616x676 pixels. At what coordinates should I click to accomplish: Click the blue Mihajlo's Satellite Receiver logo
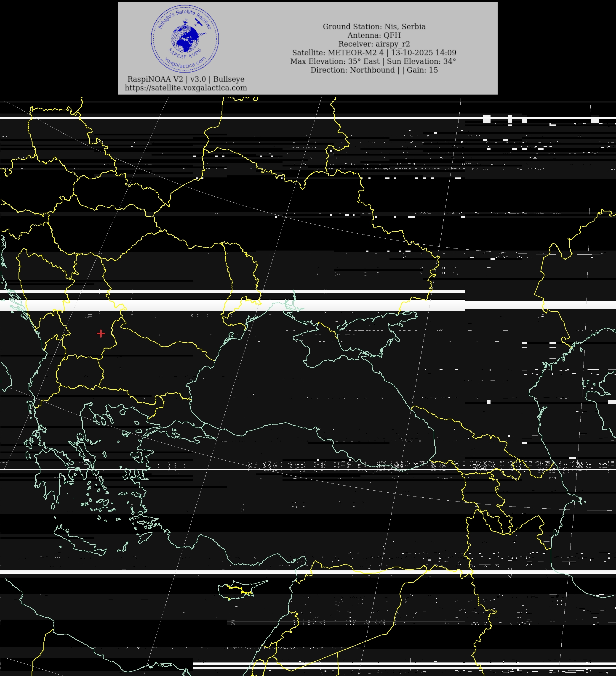click(x=185, y=39)
